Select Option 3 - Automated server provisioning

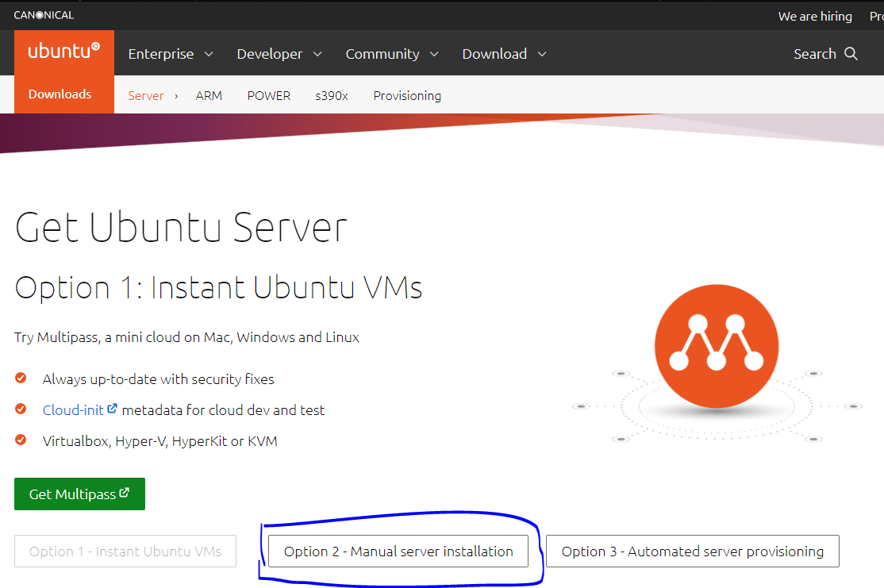click(x=692, y=551)
